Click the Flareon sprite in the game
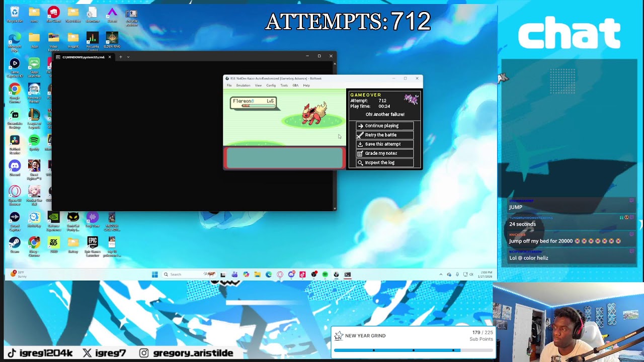Viewport: 644px width, 362px height. click(314, 114)
